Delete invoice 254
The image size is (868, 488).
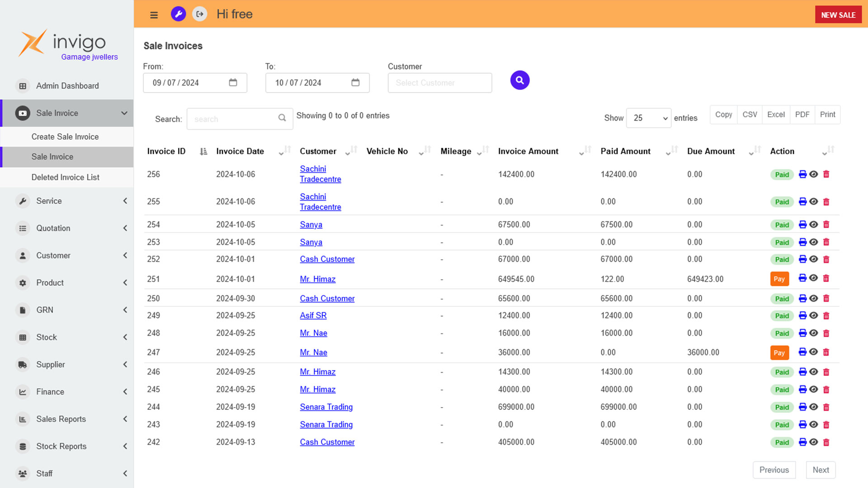(826, 225)
